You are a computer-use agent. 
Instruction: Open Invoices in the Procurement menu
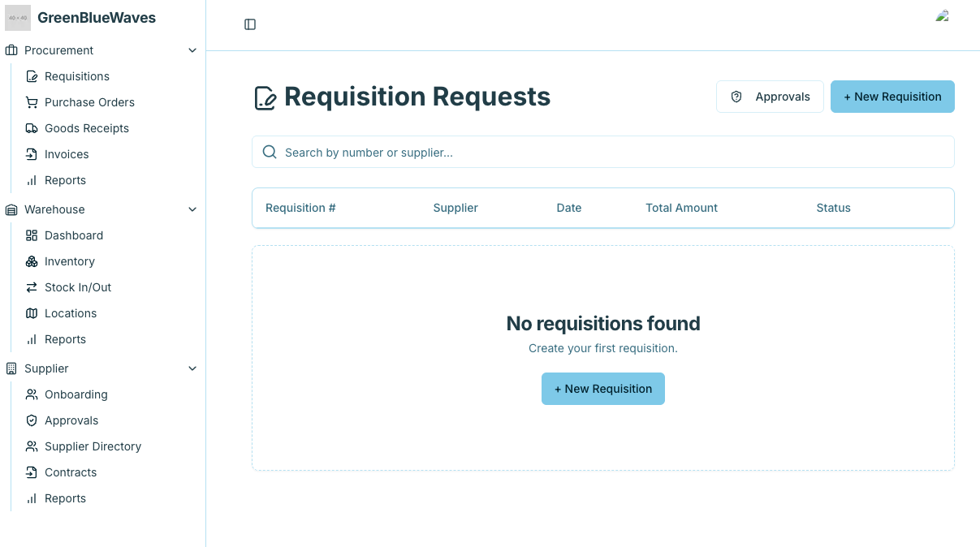coord(67,154)
